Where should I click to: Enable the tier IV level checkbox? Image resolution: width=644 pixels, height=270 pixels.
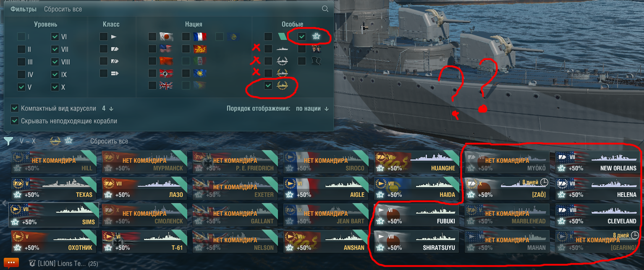click(21, 74)
